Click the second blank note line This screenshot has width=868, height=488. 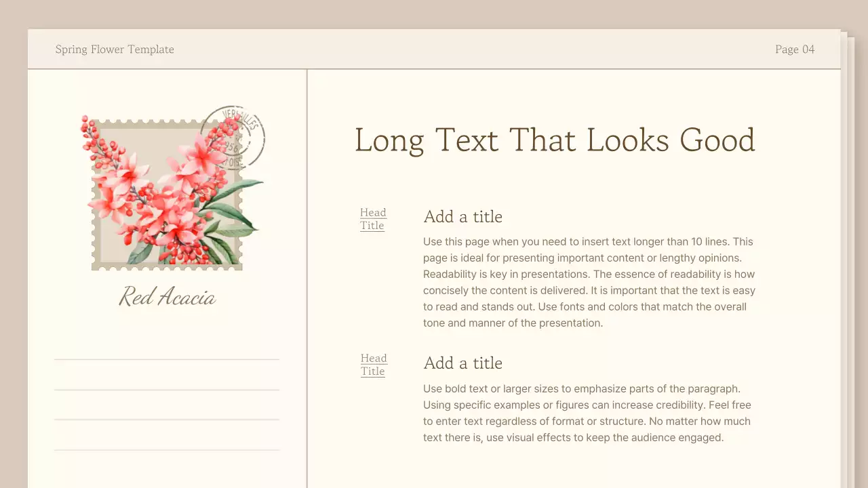[167, 390]
